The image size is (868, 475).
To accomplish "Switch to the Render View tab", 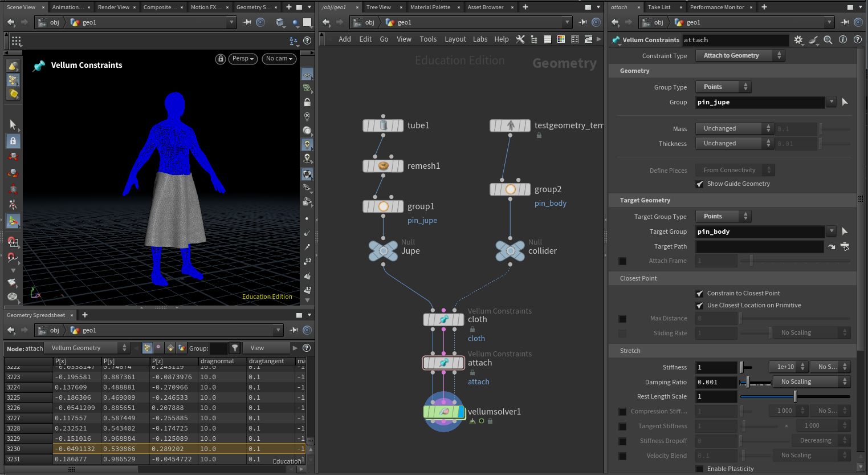I will point(113,7).
